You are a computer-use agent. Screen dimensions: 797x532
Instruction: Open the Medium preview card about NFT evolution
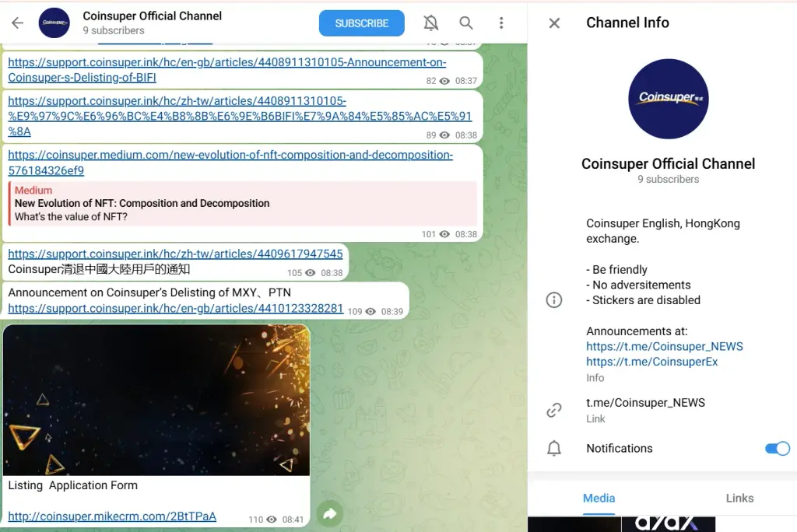[x=243, y=203]
